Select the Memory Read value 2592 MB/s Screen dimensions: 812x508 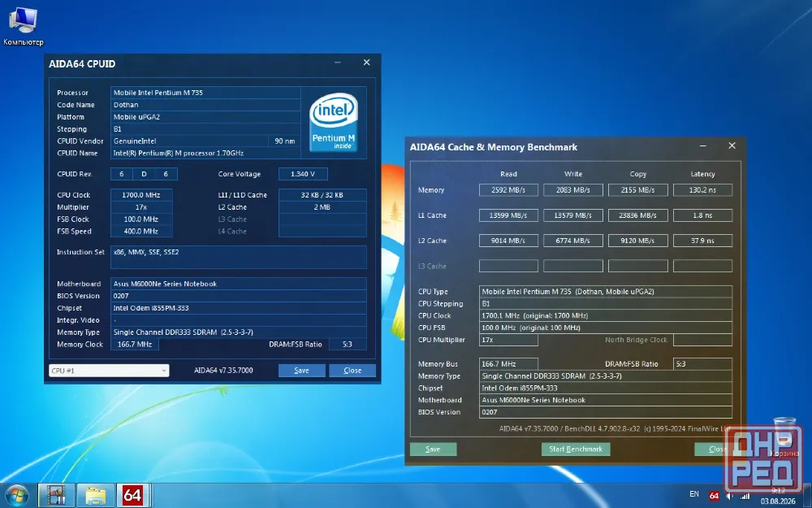tap(508, 190)
